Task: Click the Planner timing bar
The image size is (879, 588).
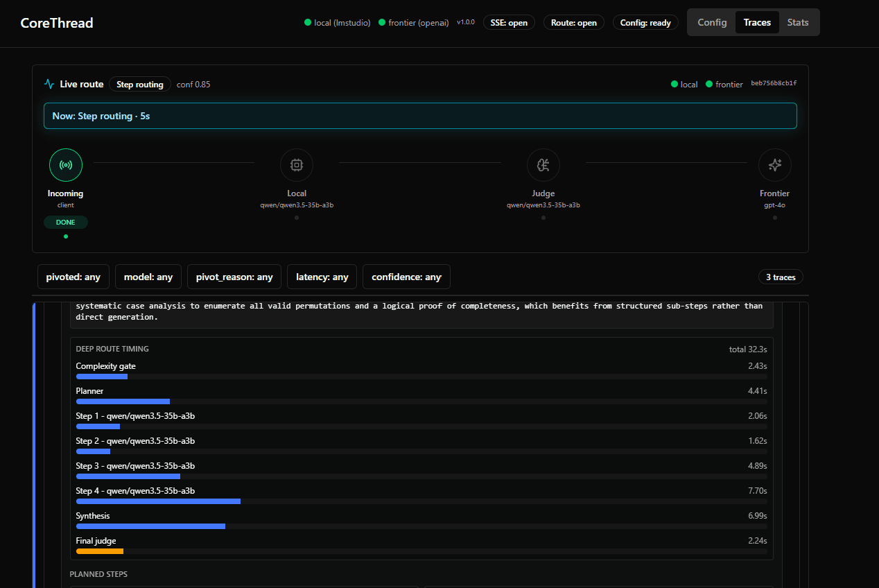Action: click(123, 401)
